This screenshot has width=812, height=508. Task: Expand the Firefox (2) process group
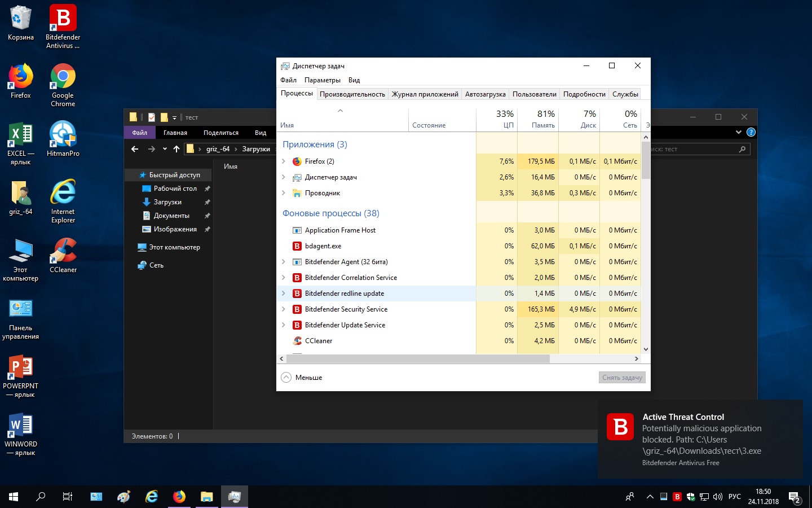[284, 161]
